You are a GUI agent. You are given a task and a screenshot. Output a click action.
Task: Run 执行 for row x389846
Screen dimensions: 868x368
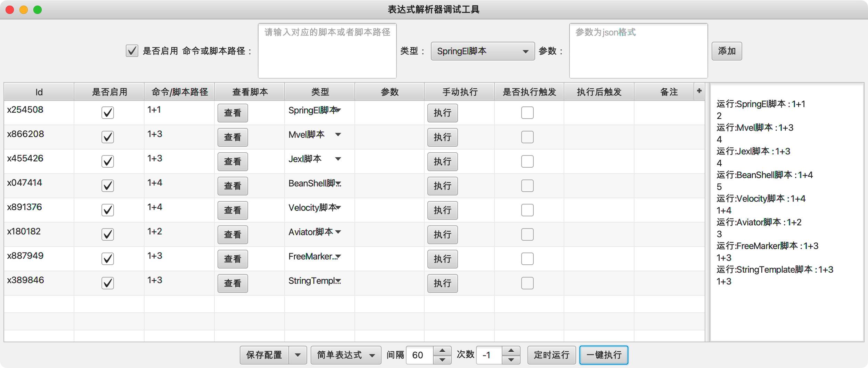[x=442, y=283]
